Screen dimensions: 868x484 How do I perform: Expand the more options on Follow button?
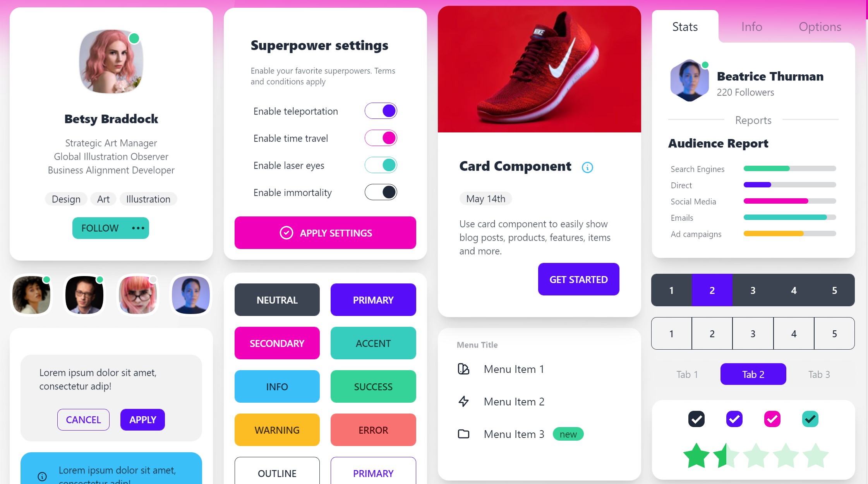pyautogui.click(x=137, y=228)
